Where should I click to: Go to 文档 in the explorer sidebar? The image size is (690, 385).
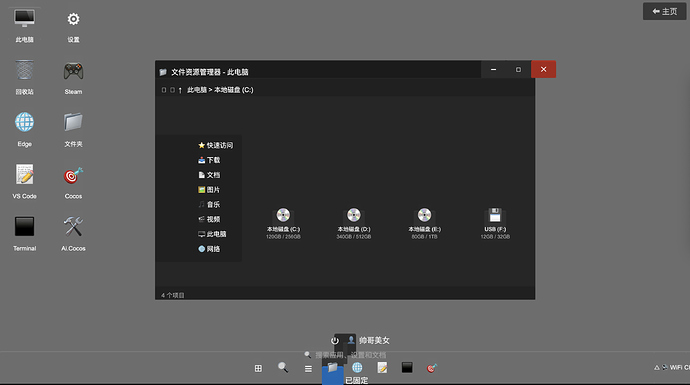[209, 175]
